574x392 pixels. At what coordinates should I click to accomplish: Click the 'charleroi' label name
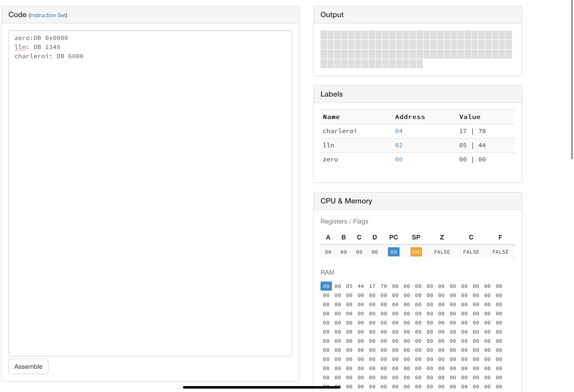tap(340, 131)
